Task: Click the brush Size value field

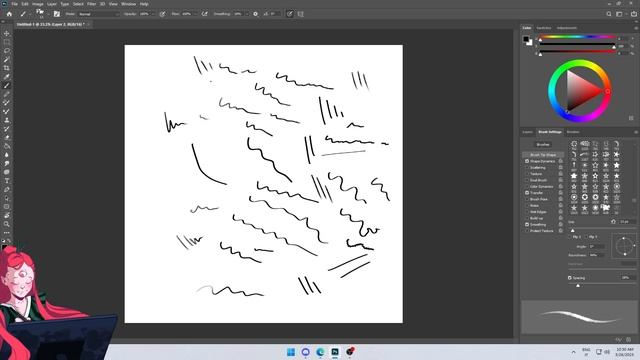Action: tap(627, 222)
